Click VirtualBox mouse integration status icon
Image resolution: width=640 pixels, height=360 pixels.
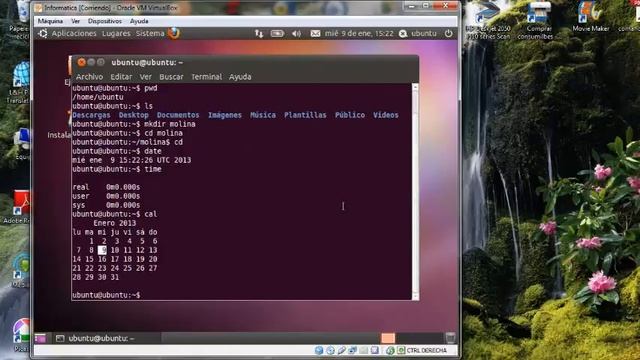tap(390, 351)
